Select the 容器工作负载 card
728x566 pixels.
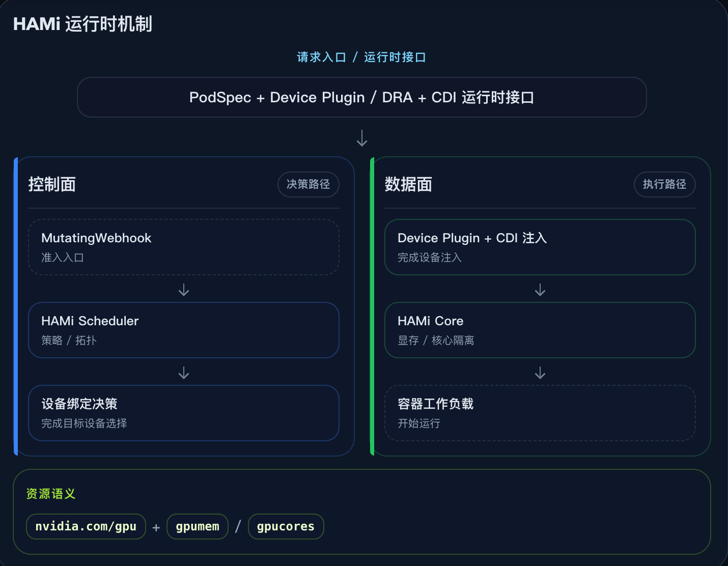[x=540, y=413]
